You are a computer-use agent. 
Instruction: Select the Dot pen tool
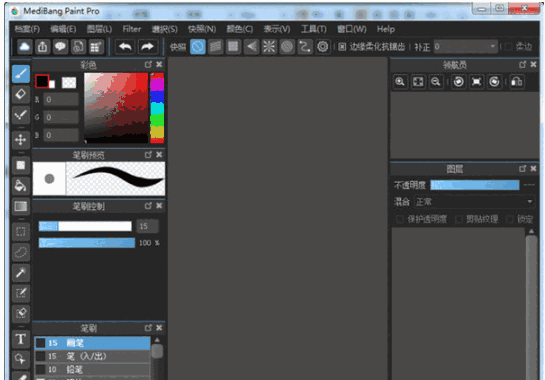(x=21, y=115)
